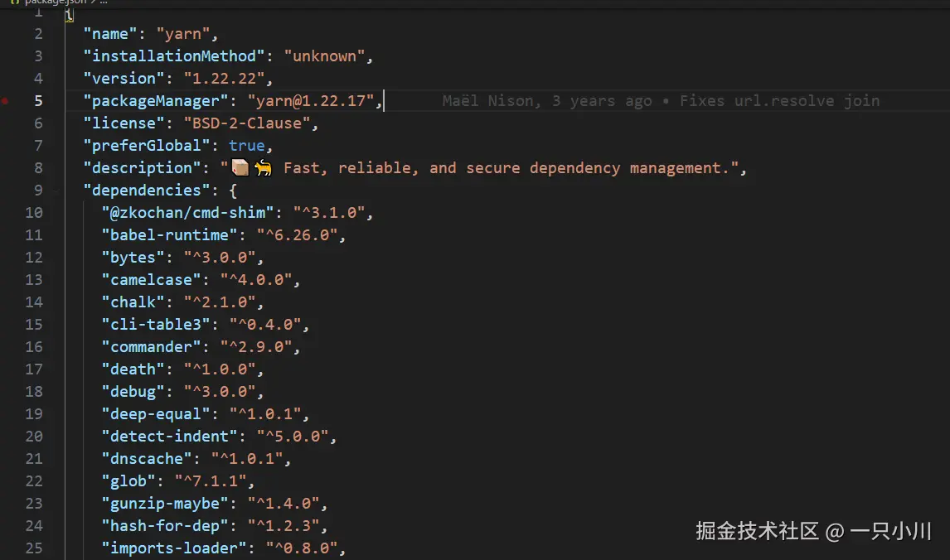Click the package box emoji in description
Viewport: 950px width, 560px height.
(x=240, y=167)
